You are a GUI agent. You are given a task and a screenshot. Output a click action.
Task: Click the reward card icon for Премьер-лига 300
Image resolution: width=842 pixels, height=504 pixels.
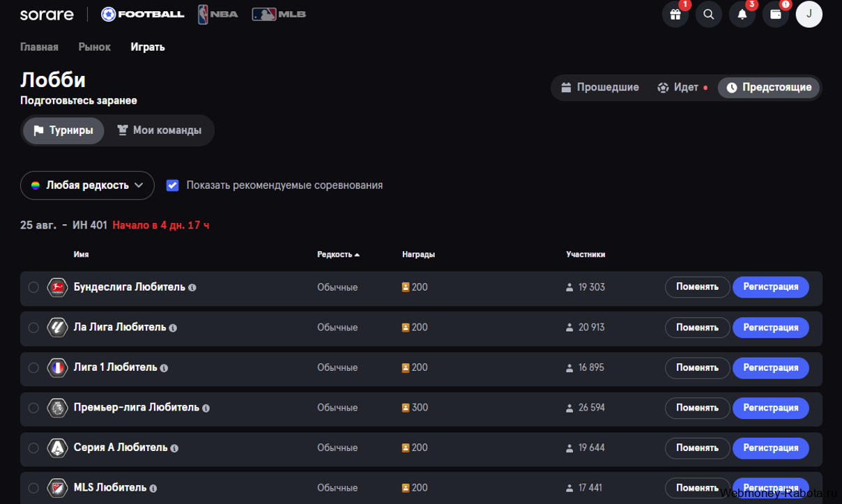pos(406,408)
